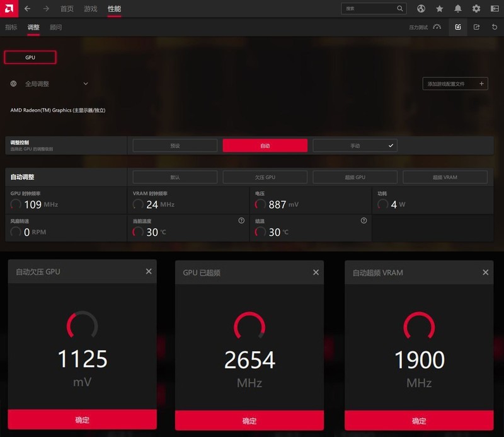This screenshot has width=504, height=437.
Task: Click the VRAM 时钟频率 24 MHz value
Action: tap(161, 204)
